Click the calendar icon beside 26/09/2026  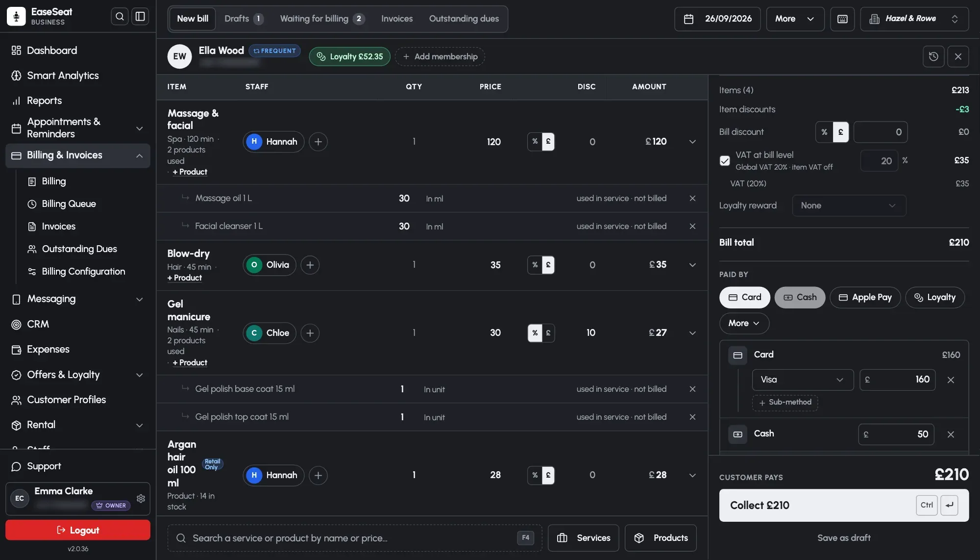688,19
